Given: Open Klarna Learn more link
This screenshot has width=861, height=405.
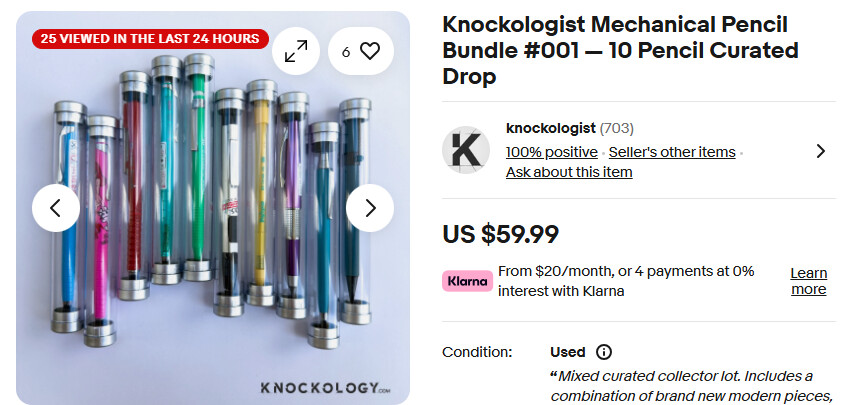Looking at the screenshot, I should tap(808, 281).
